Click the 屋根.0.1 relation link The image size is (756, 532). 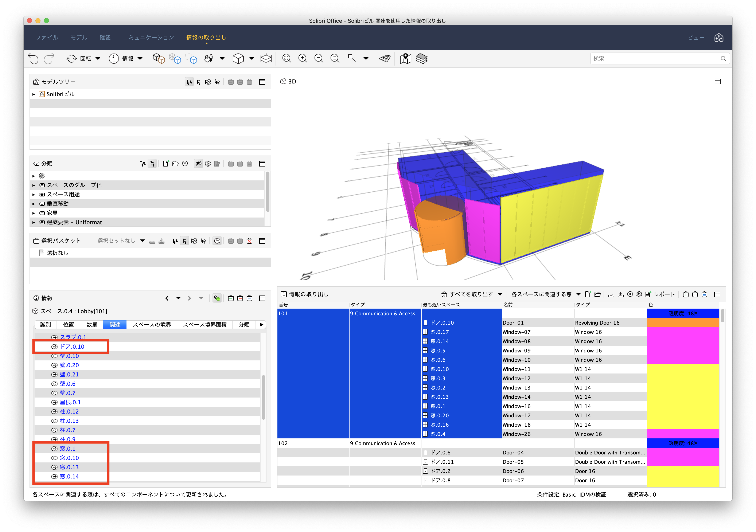coord(70,402)
